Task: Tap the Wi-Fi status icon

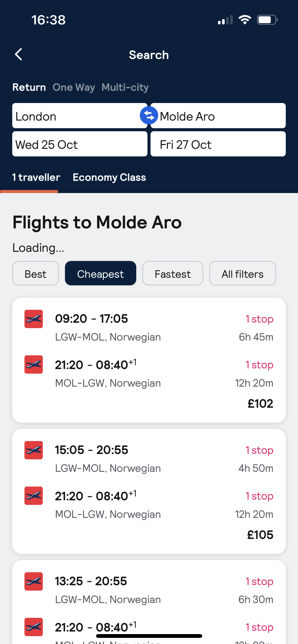Action: (x=245, y=20)
